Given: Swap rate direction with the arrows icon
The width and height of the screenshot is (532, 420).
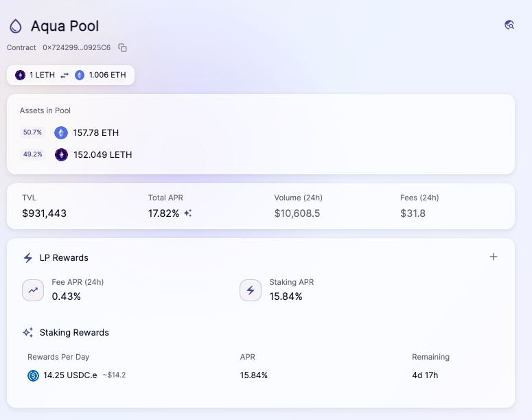Looking at the screenshot, I should pyautogui.click(x=65, y=75).
